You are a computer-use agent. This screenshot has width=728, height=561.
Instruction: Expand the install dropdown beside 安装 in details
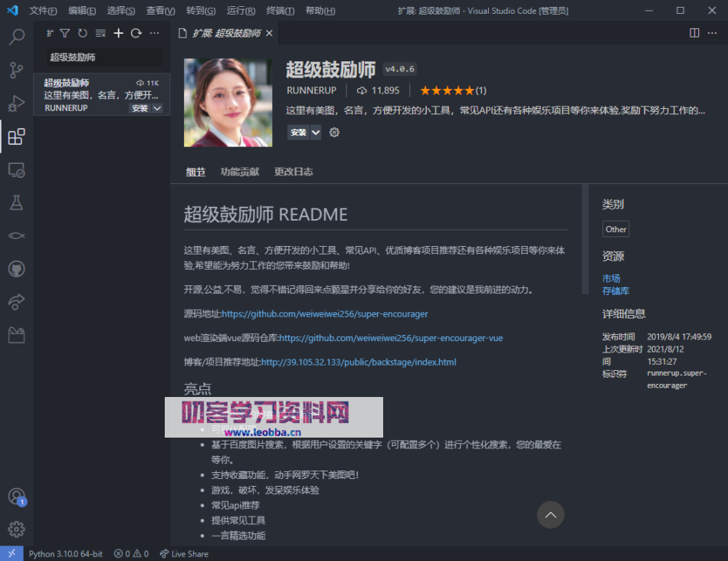tap(316, 133)
